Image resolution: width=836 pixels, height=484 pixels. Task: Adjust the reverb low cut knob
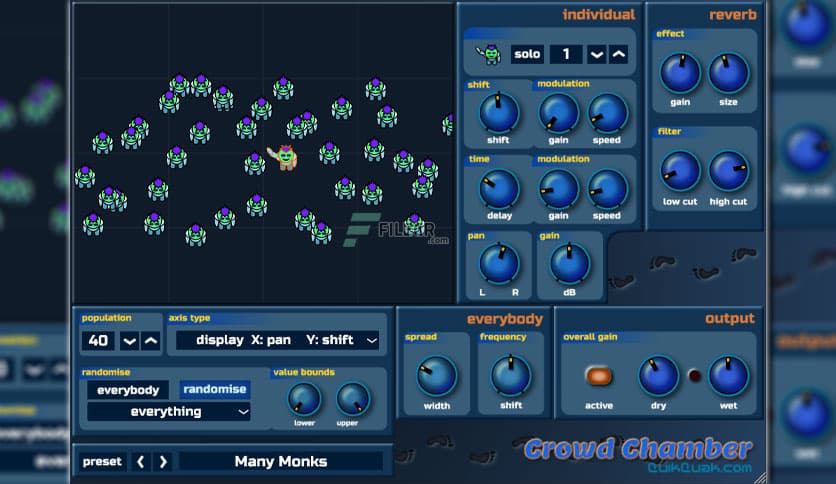(x=680, y=171)
